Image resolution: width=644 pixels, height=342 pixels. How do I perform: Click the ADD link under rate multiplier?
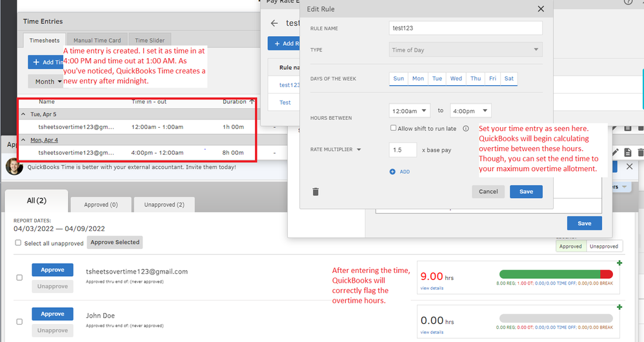405,172
